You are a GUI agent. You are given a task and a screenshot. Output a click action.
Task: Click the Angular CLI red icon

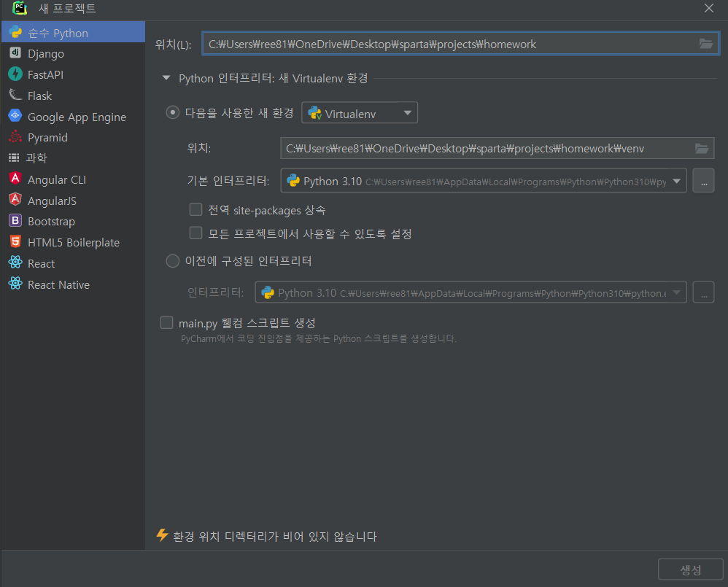click(15, 179)
